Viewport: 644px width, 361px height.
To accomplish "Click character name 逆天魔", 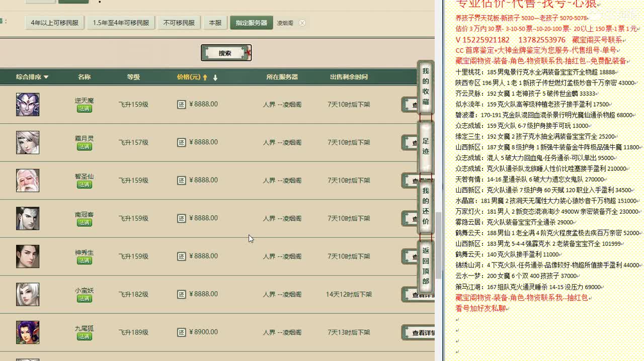I will coord(85,101).
